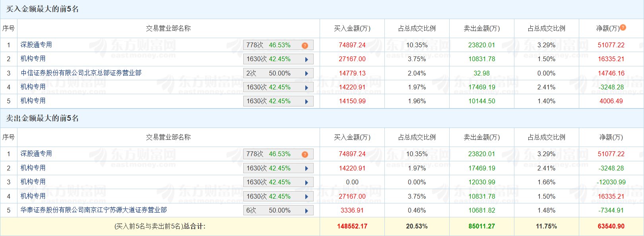Click the 63540.90 total net amount
The image size is (644, 236).
coord(611,226)
